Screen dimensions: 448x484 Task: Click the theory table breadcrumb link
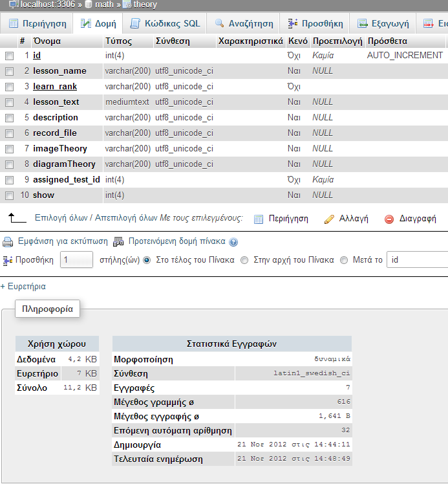click(145, 5)
